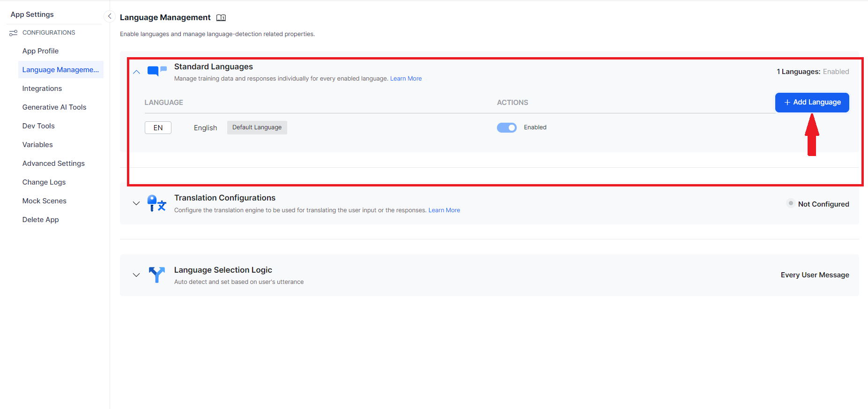Screen dimensions: 868x409
Task: Open Learn More link under Standard Languages
Action: [406, 79]
